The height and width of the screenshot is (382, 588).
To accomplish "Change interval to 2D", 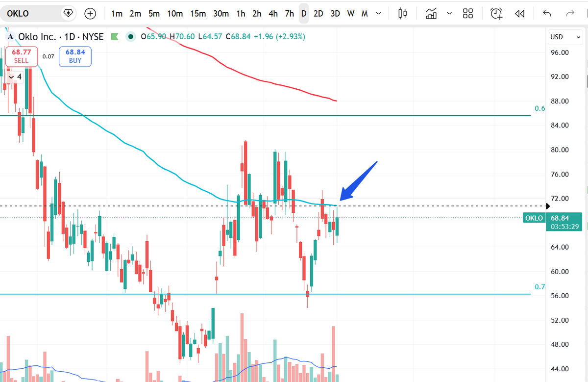I will click(x=318, y=13).
